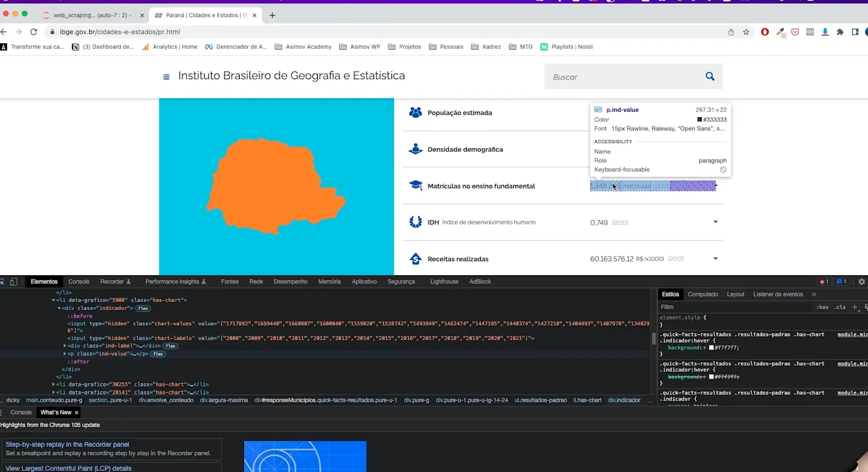Open DevTools settings gear
The height and width of the screenshot is (472, 868).
pyautogui.click(x=862, y=282)
